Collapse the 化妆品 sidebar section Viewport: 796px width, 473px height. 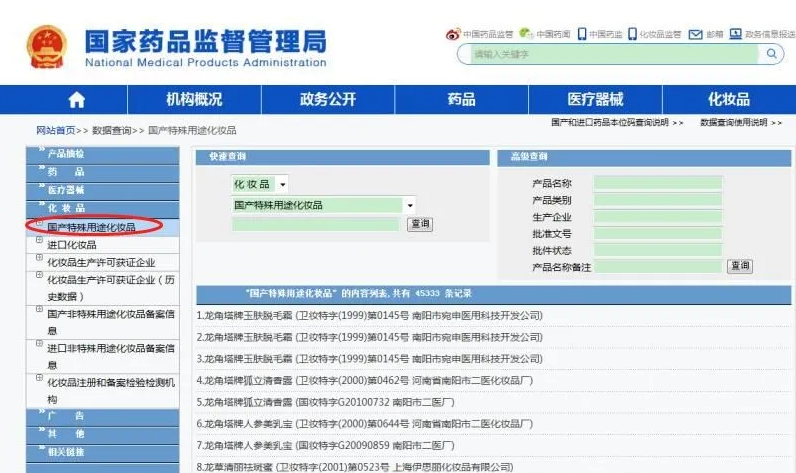click(x=103, y=209)
